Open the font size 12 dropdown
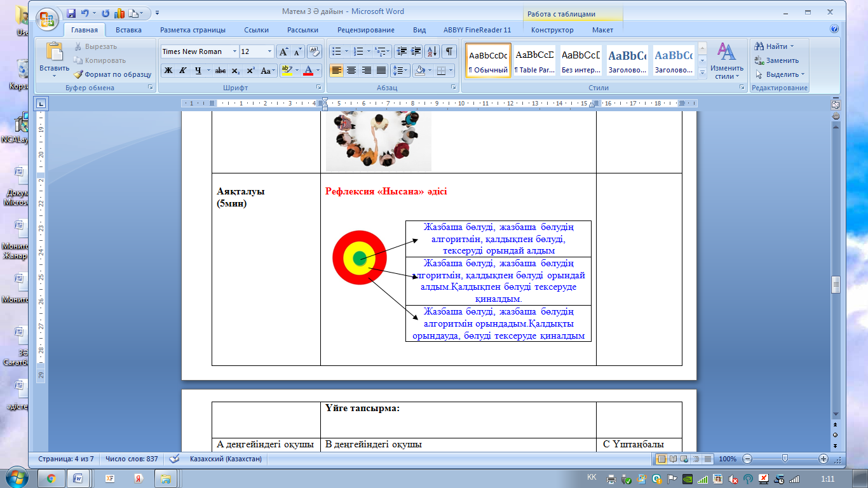The image size is (868, 488). click(270, 51)
